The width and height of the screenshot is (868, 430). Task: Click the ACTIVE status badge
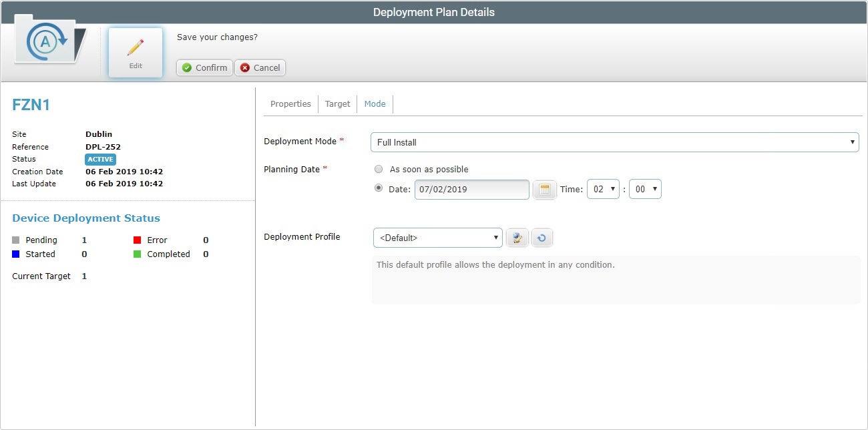coord(100,159)
